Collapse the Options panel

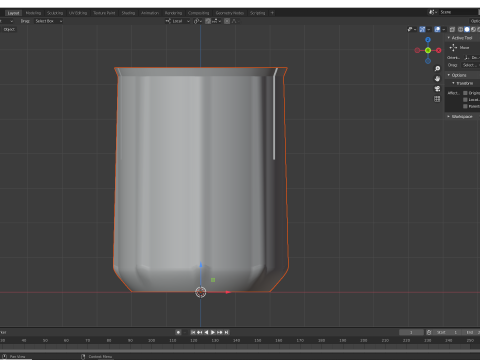463,75
